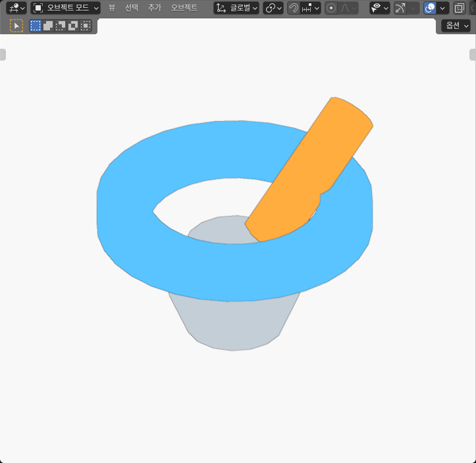Image resolution: width=476 pixels, height=463 pixels.
Task: Open the 오브젝트 menu
Action: (x=184, y=8)
